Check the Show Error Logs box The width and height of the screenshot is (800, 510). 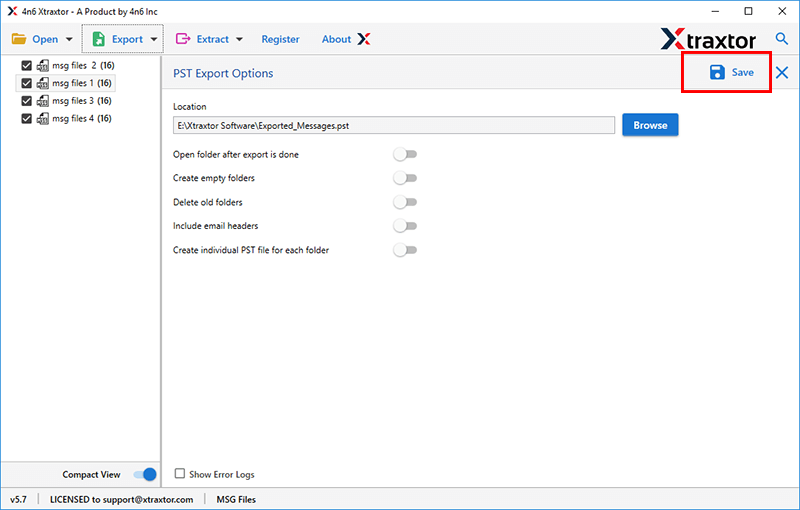pyautogui.click(x=180, y=474)
